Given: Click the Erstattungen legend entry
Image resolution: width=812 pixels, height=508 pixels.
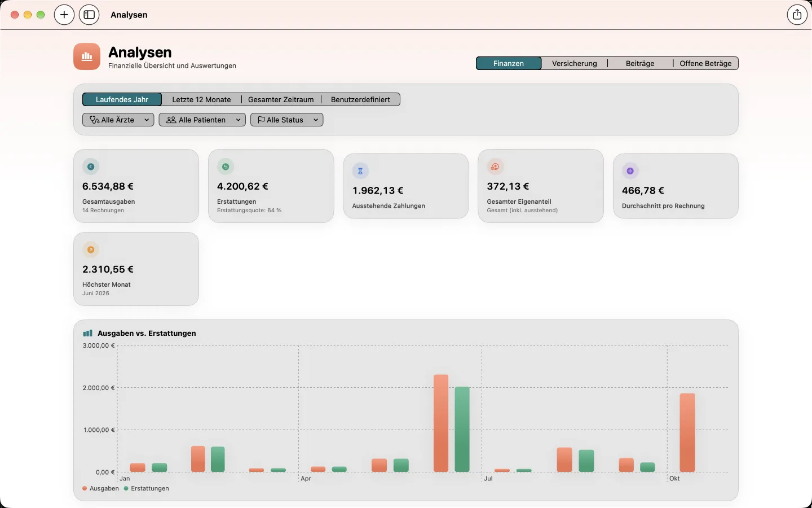Looking at the screenshot, I should [x=147, y=488].
